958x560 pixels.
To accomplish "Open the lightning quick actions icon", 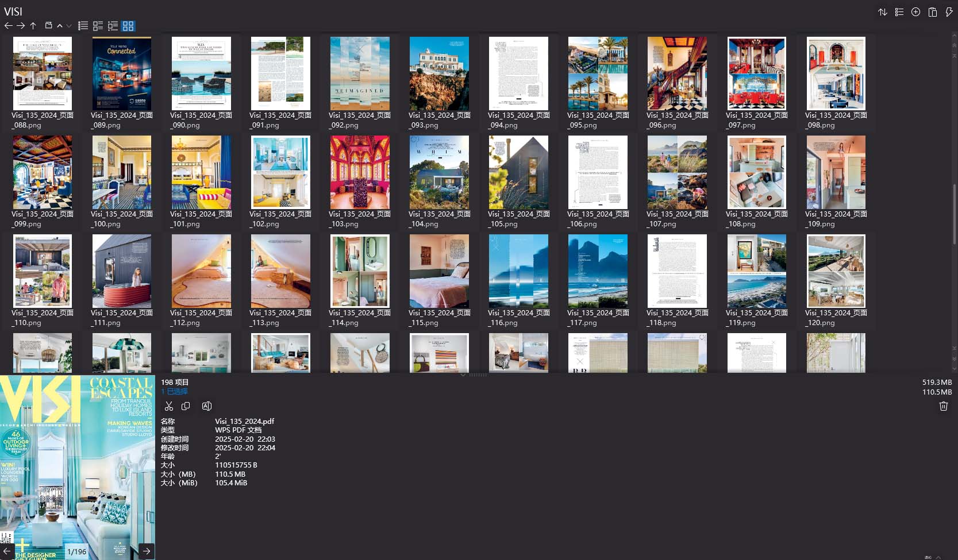I will (x=949, y=12).
